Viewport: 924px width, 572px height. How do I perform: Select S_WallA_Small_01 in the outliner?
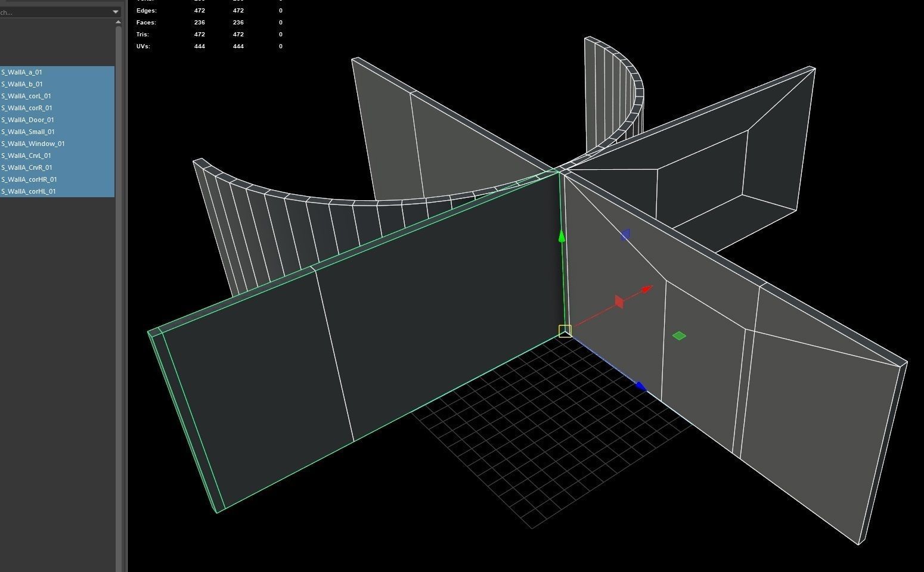pyautogui.click(x=57, y=132)
